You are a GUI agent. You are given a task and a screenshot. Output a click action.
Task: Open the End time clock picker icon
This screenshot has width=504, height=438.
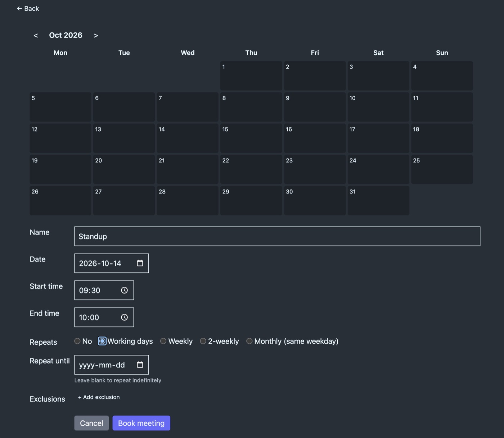(x=124, y=317)
